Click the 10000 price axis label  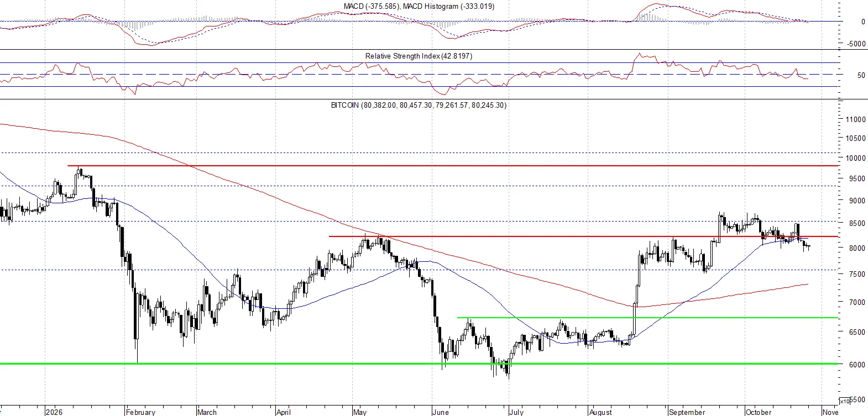point(855,158)
